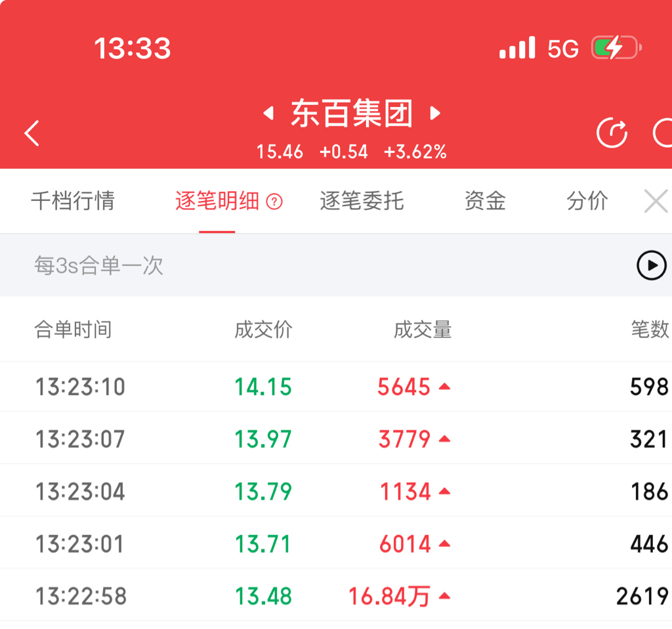Open the 分价 tab
Viewport: 672px width, 629px height.
pyautogui.click(x=587, y=201)
